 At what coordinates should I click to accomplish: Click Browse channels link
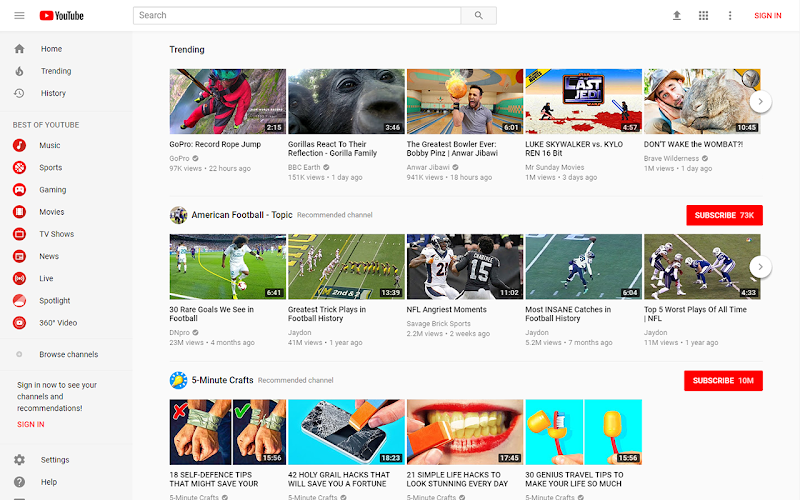click(x=69, y=355)
